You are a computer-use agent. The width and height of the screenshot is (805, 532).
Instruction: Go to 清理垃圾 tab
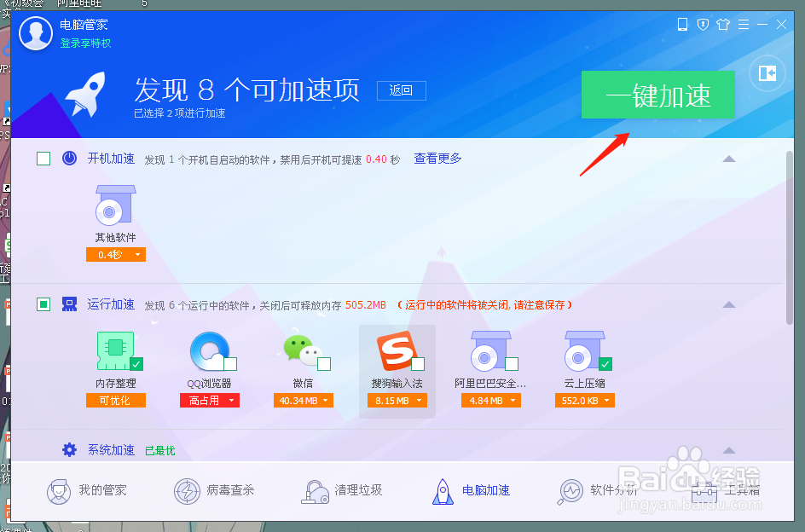click(341, 491)
